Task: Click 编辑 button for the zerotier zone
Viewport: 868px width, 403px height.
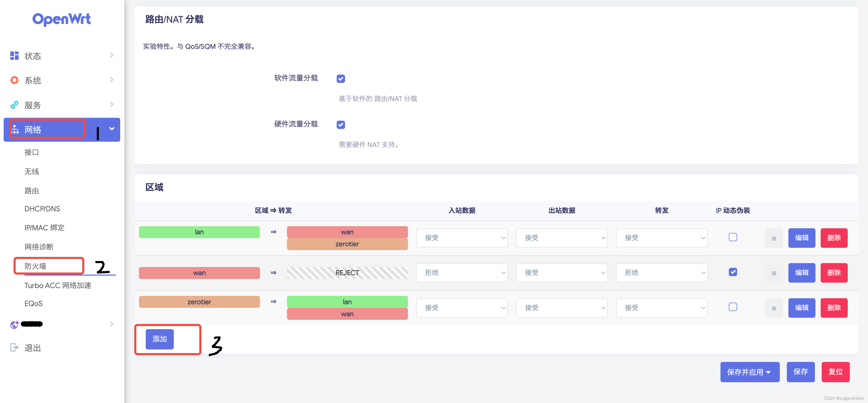Action: [802, 308]
